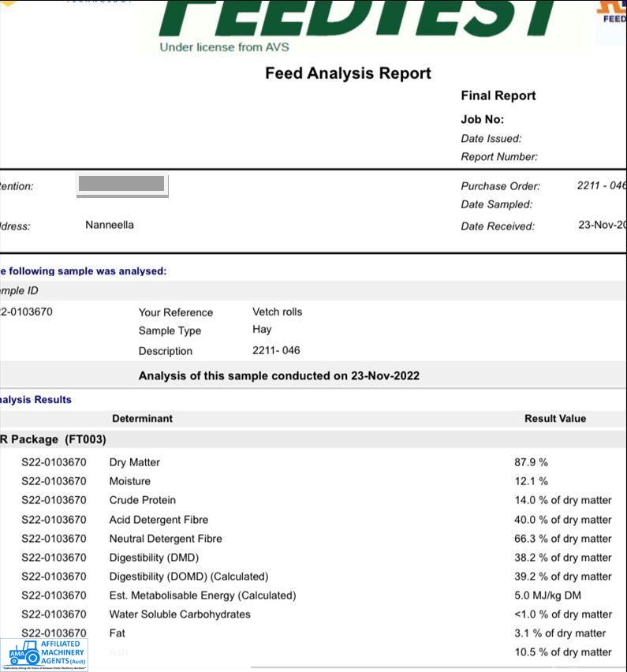Click the sample ID in the Crude Protein row

point(54,500)
